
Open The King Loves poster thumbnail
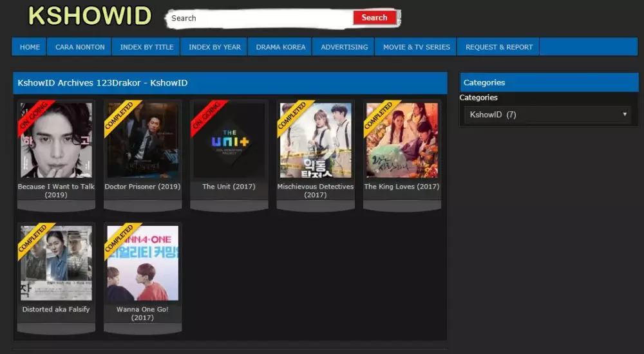coord(402,140)
